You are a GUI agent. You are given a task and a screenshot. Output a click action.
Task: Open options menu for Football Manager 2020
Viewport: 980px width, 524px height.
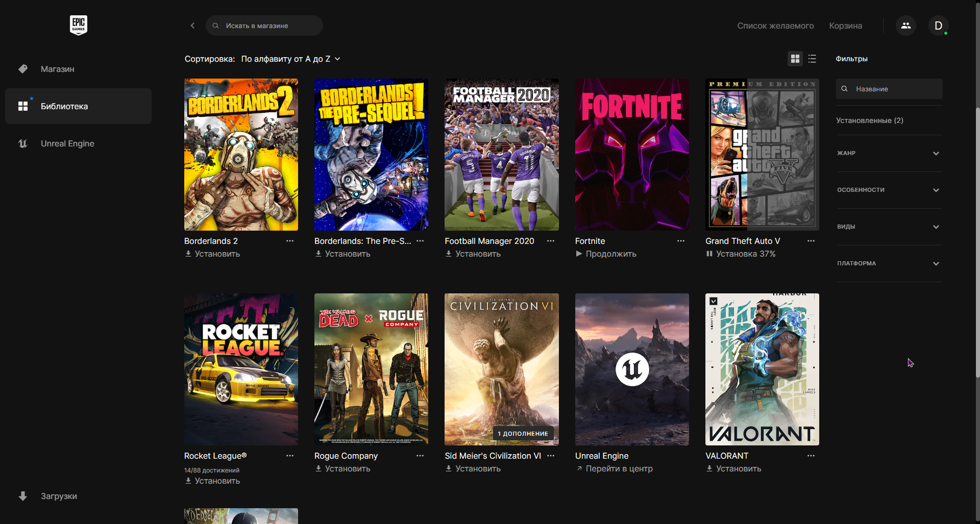tap(551, 241)
